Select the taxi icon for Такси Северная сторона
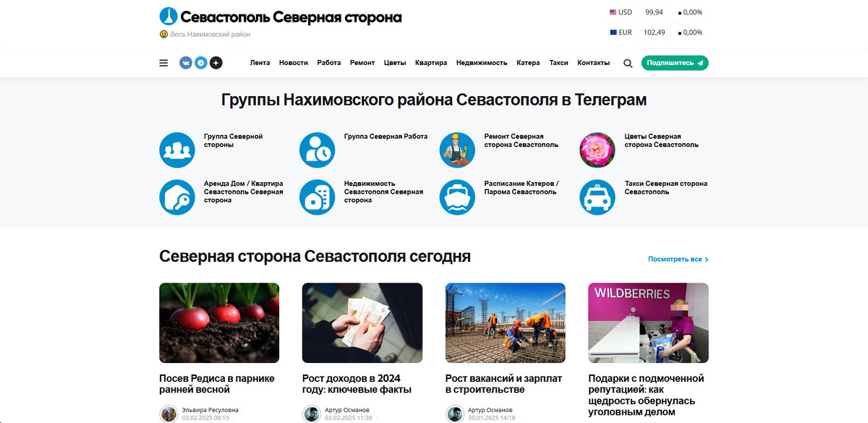This screenshot has height=423, width=868. coord(597,196)
